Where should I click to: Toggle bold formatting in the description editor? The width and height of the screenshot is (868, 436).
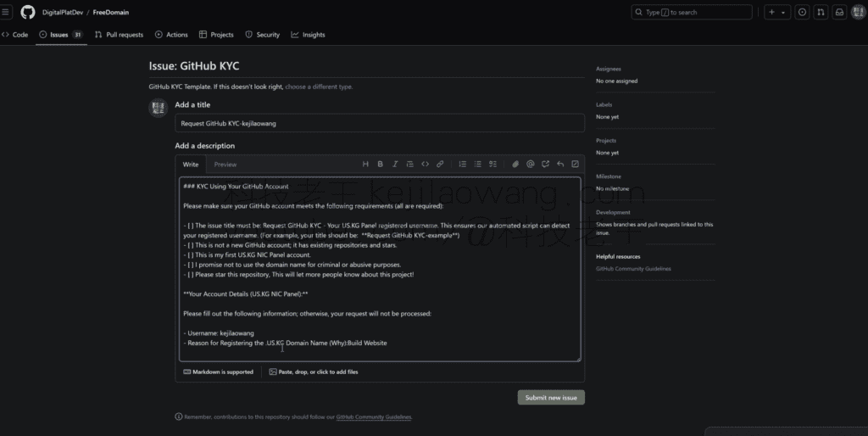pyautogui.click(x=381, y=164)
